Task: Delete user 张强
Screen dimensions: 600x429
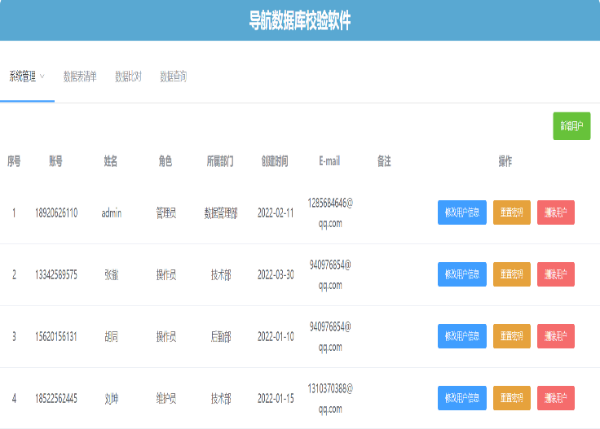Action: (556, 274)
